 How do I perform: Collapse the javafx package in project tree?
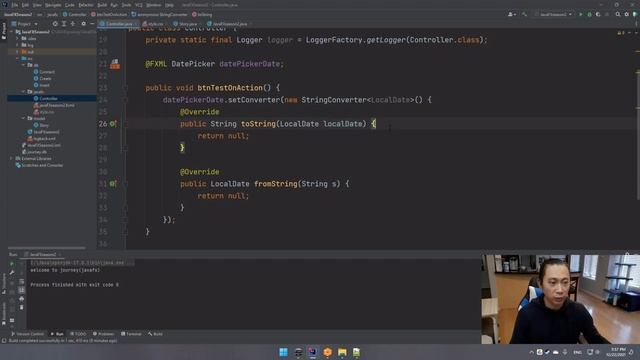(x=24, y=92)
